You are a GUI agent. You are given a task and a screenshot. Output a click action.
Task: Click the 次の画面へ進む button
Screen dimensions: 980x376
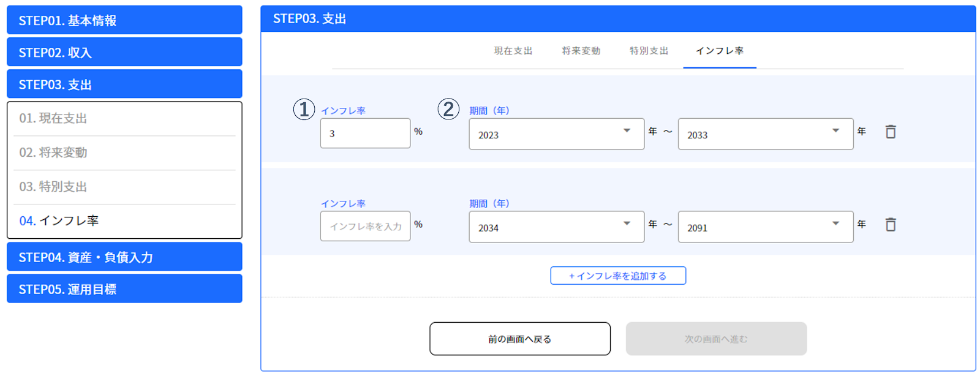click(716, 339)
